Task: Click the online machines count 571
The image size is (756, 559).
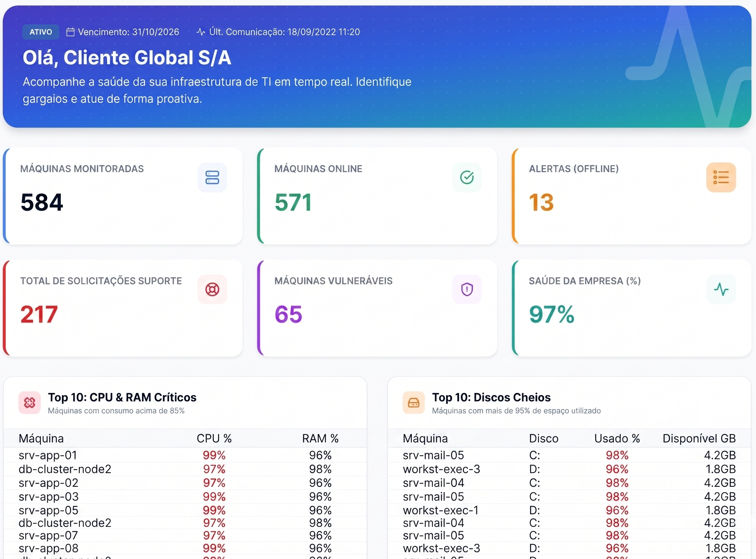Action: point(293,203)
